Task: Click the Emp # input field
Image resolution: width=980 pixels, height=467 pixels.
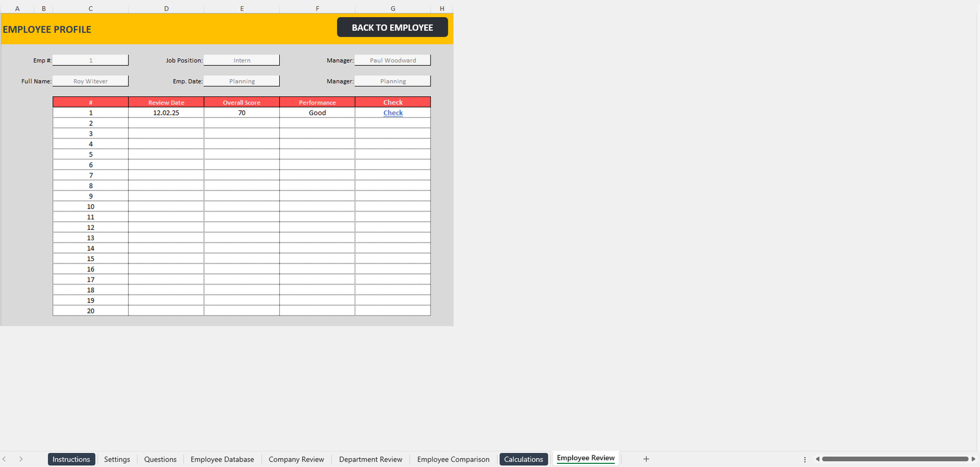Action: 91,60
